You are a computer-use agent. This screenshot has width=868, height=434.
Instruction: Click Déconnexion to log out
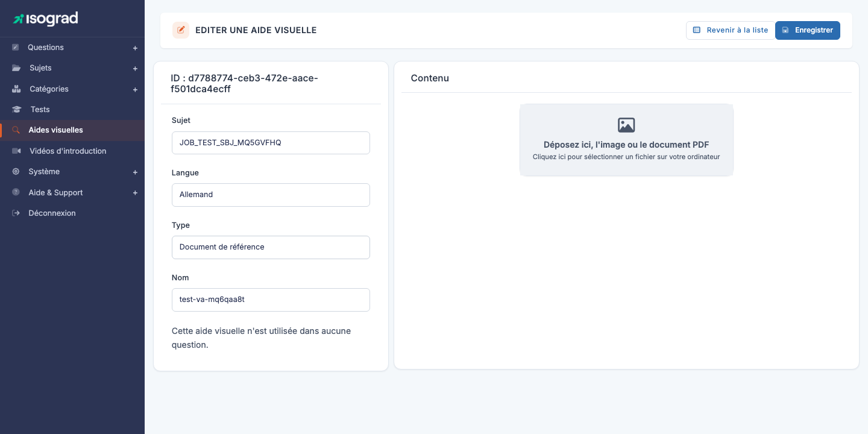coord(72,213)
